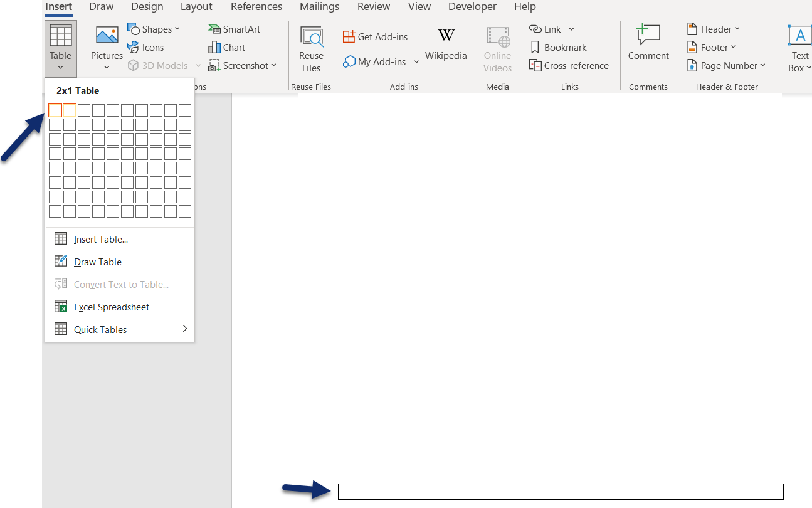This screenshot has width=812, height=508.
Task: Click the My Add-ins icon
Action: pyautogui.click(x=349, y=62)
